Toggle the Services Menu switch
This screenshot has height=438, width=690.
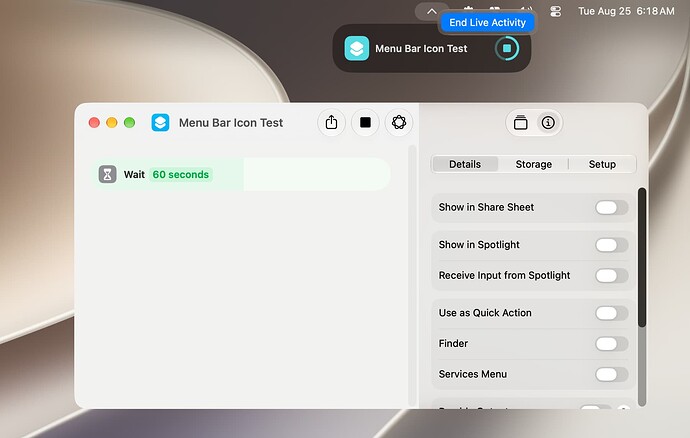click(x=611, y=375)
